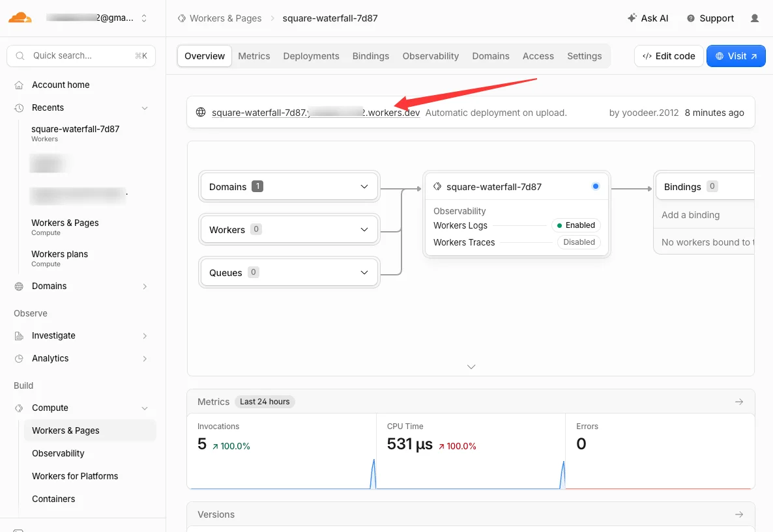Open Observability under Compute

point(58,453)
